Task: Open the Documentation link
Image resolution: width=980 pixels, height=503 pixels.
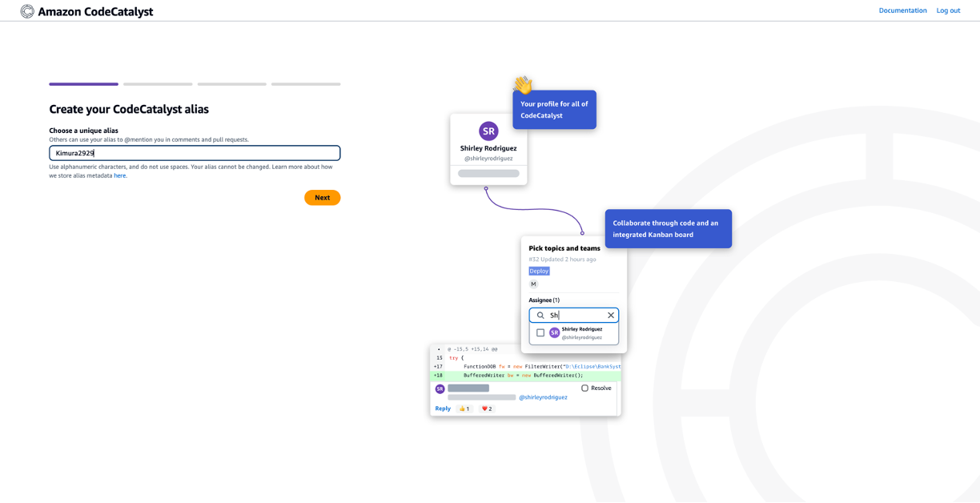Action: tap(902, 10)
